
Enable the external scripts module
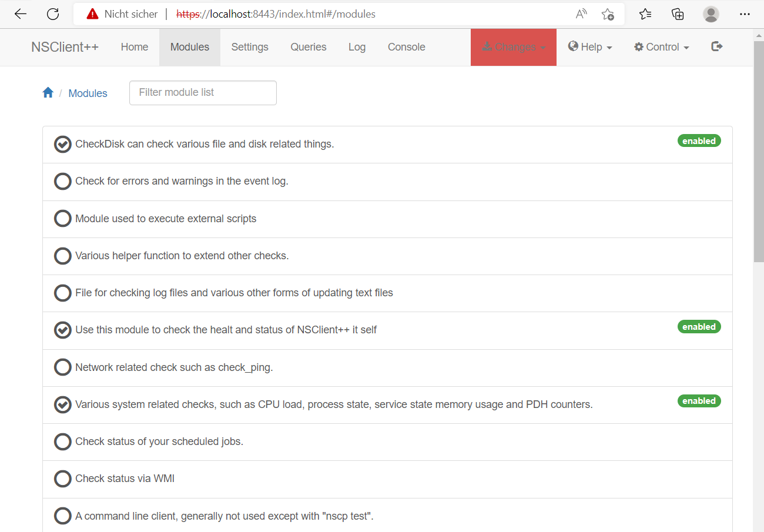click(63, 219)
